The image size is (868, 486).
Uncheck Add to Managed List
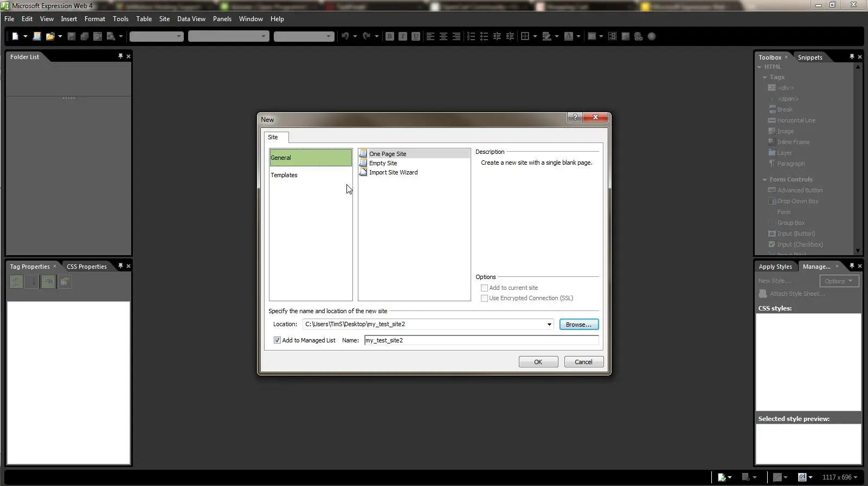277,340
